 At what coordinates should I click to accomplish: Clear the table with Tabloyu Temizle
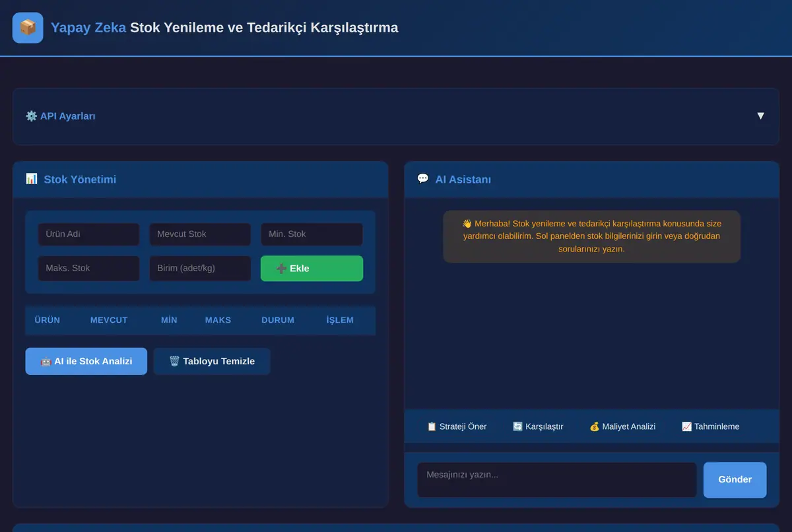point(212,361)
